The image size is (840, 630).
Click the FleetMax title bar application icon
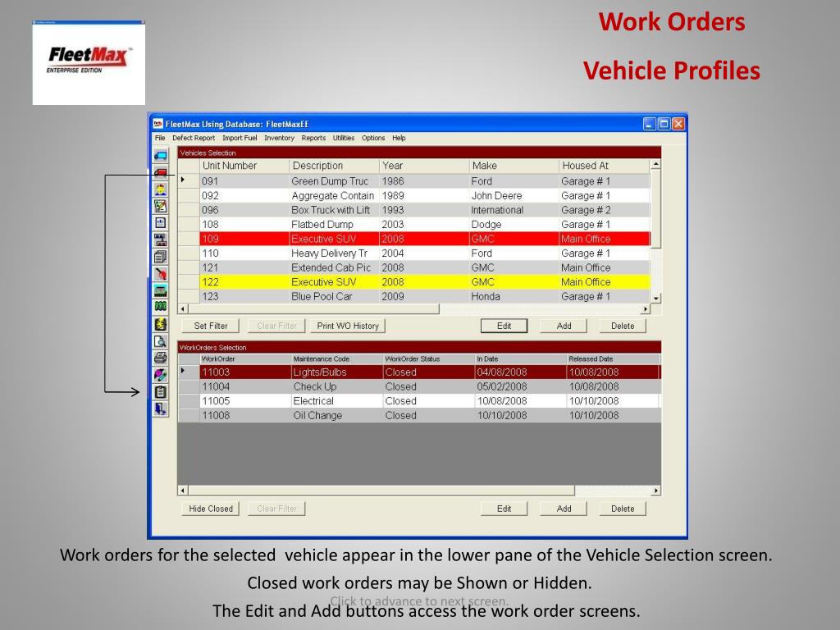(158, 124)
